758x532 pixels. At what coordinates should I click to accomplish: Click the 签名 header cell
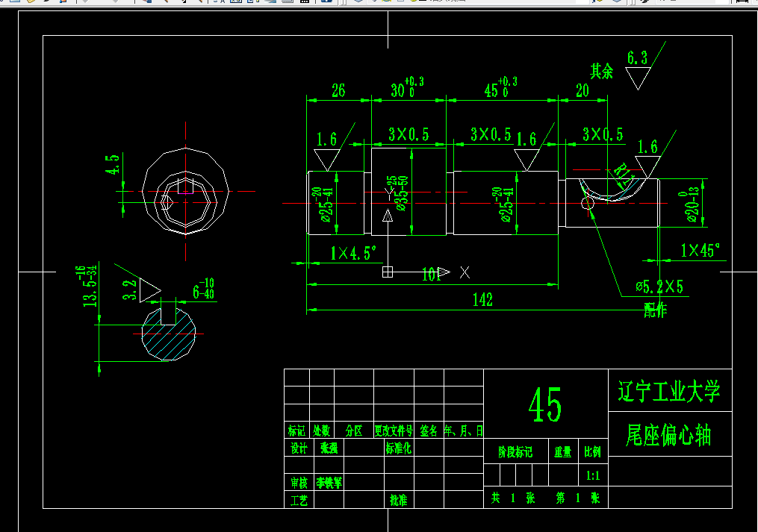click(429, 431)
